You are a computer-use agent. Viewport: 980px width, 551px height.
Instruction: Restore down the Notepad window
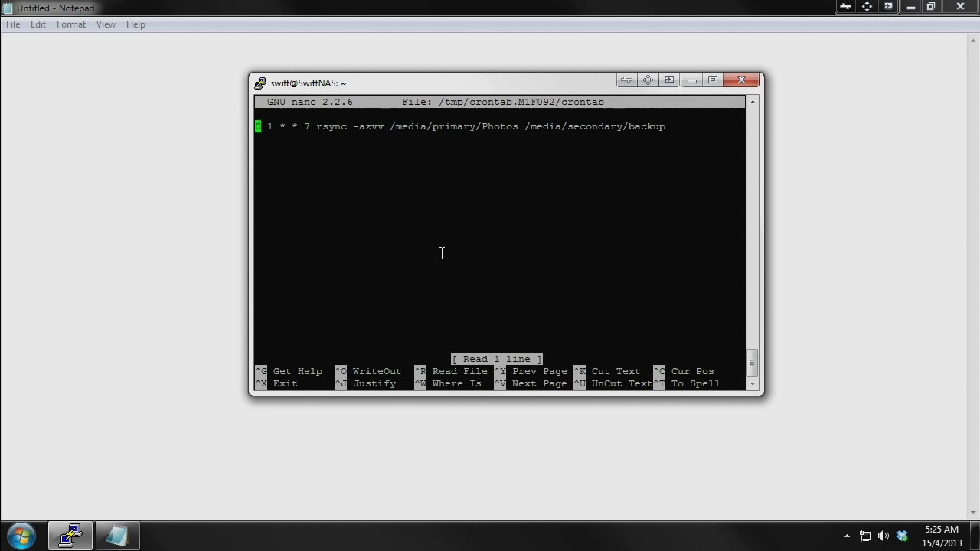[931, 6]
